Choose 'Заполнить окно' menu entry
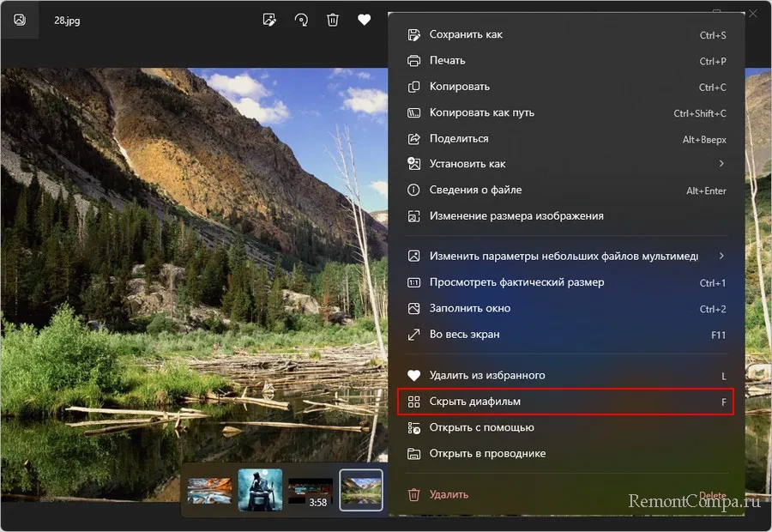The width and height of the screenshot is (772, 532). (566, 309)
